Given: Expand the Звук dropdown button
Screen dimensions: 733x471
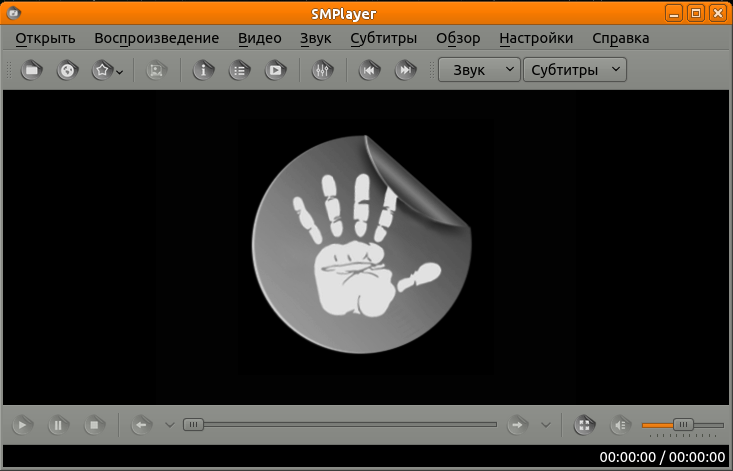Looking at the screenshot, I should (479, 70).
